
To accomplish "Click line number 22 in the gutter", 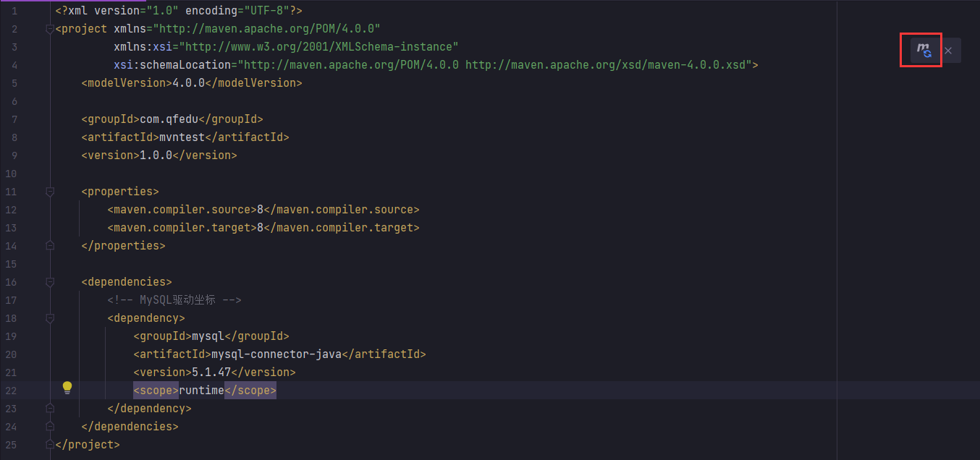I will 10,391.
